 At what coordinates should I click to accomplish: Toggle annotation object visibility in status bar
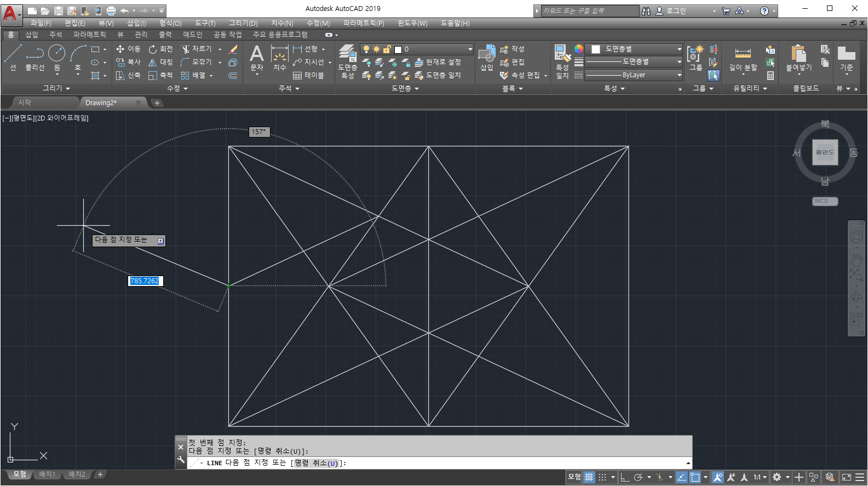[717, 477]
